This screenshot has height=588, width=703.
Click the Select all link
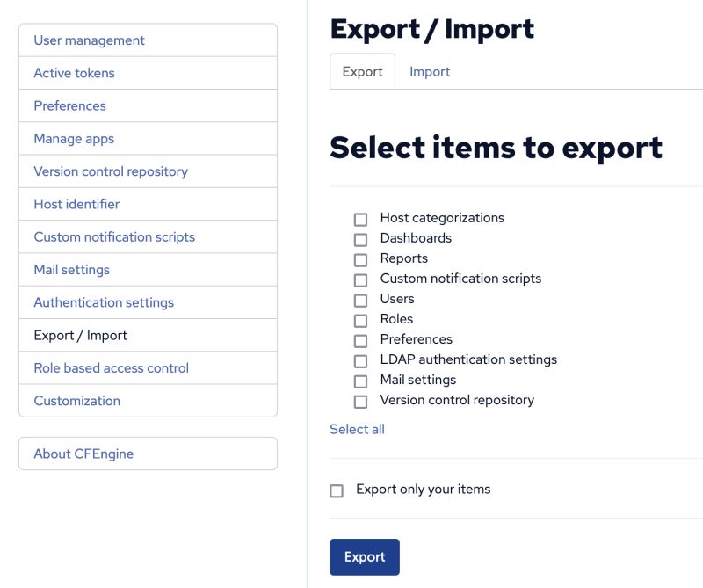tap(357, 429)
